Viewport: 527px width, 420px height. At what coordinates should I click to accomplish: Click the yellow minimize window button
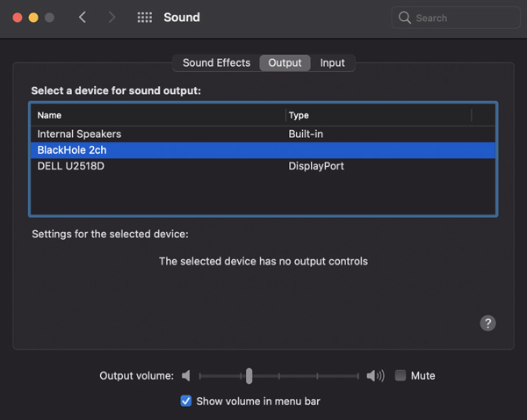coord(33,18)
